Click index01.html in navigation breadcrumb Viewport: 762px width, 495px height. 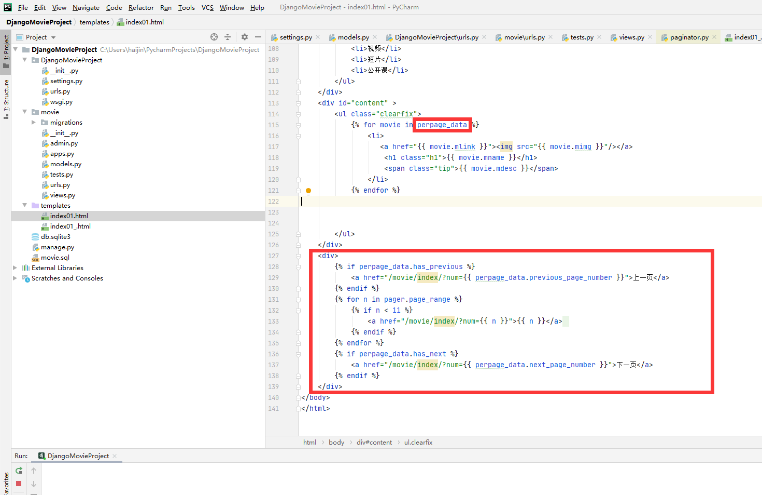coord(140,22)
